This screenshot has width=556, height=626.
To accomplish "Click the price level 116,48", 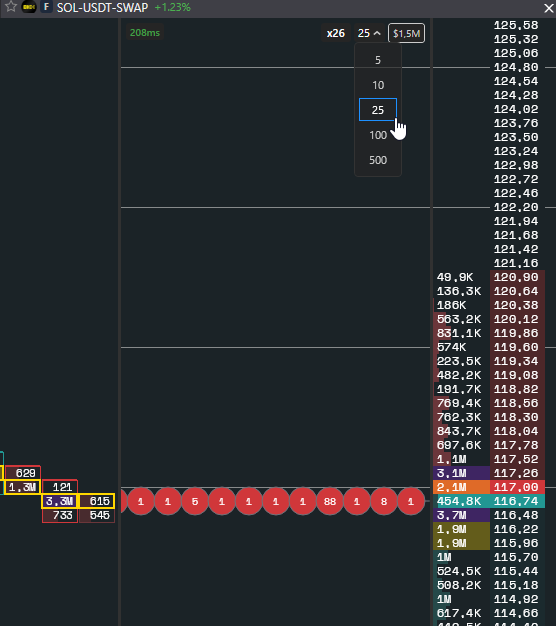I will [x=517, y=515].
